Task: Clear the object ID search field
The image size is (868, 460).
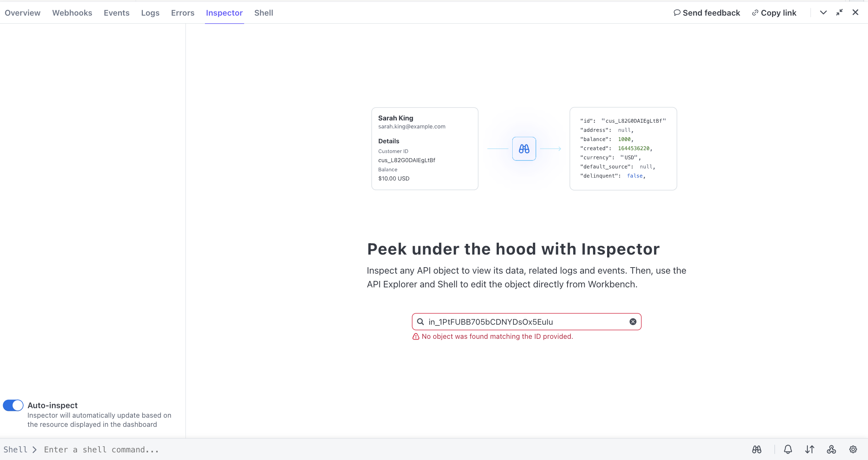Action: [633, 322]
